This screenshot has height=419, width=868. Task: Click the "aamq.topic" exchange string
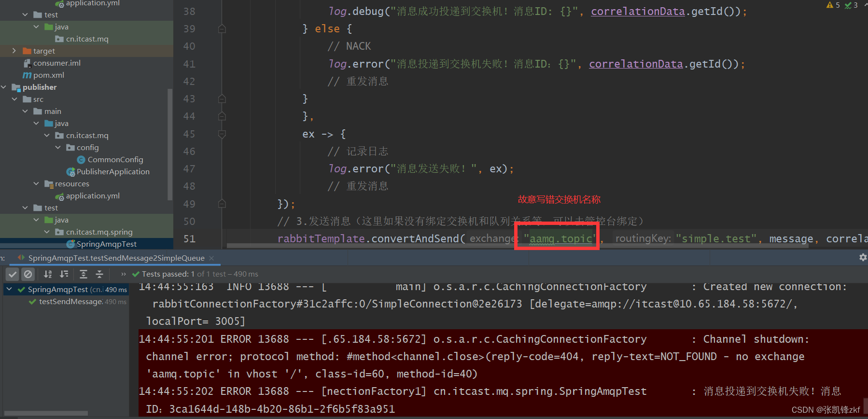[x=560, y=238]
